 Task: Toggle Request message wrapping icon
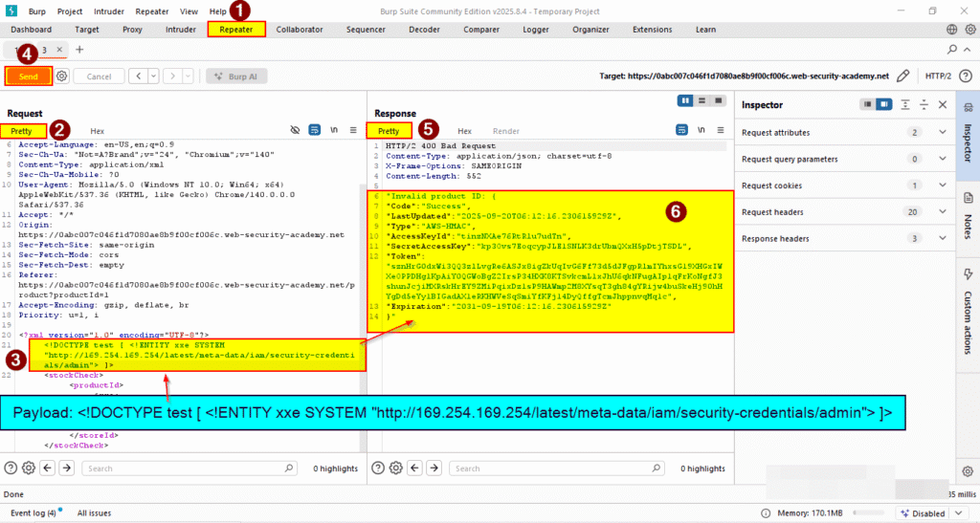pos(314,130)
